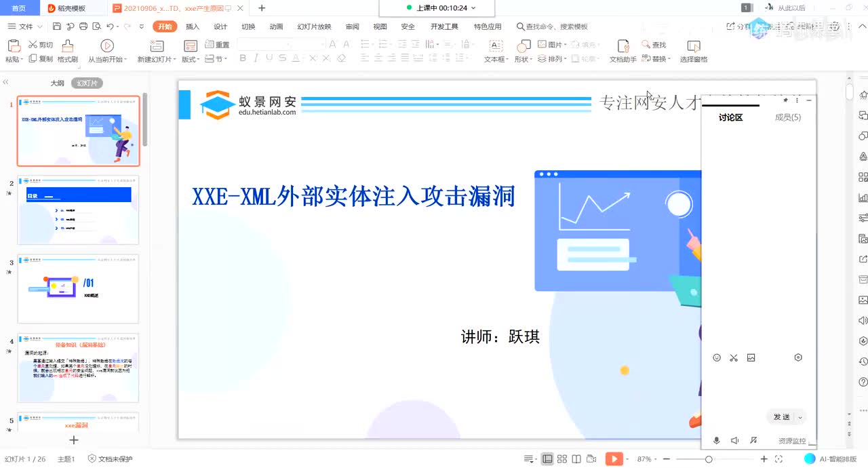Open the 插入 ribbon tab
Image resolution: width=868 pixels, height=468 pixels.
click(x=193, y=26)
